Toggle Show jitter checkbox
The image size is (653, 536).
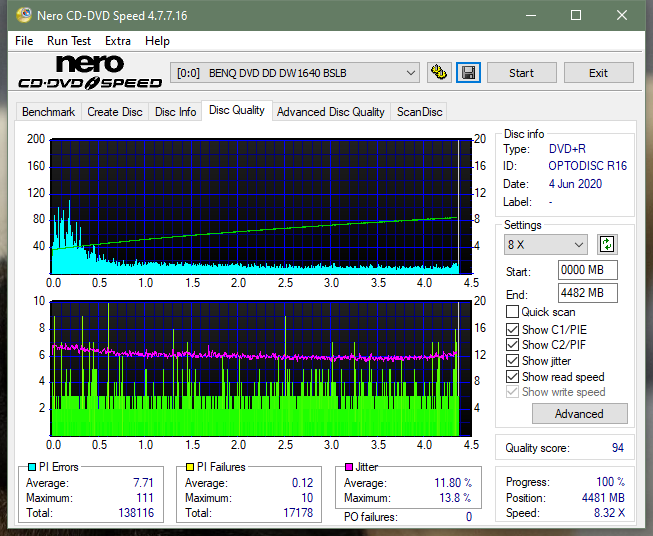click(512, 361)
